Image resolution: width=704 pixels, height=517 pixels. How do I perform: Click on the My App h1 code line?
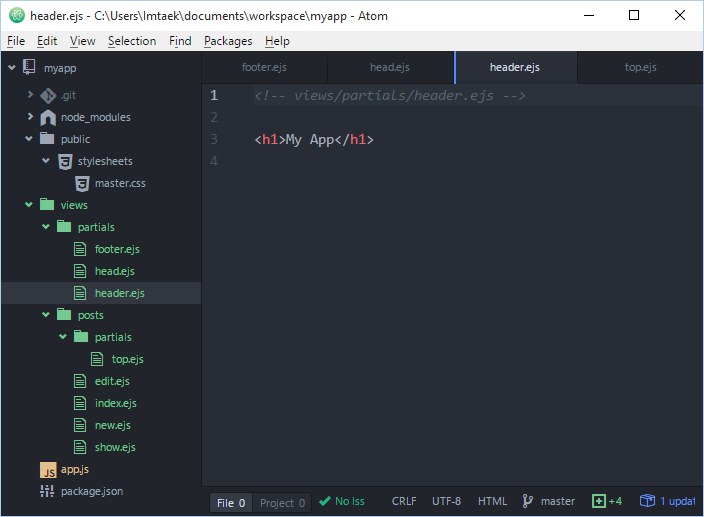[314, 140]
